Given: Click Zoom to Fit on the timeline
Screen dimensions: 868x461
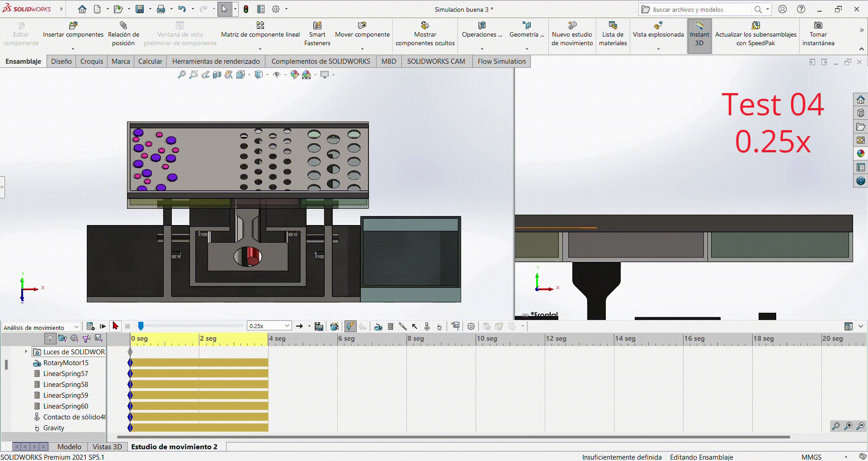Looking at the screenshot, I should pyautogui.click(x=836, y=426).
